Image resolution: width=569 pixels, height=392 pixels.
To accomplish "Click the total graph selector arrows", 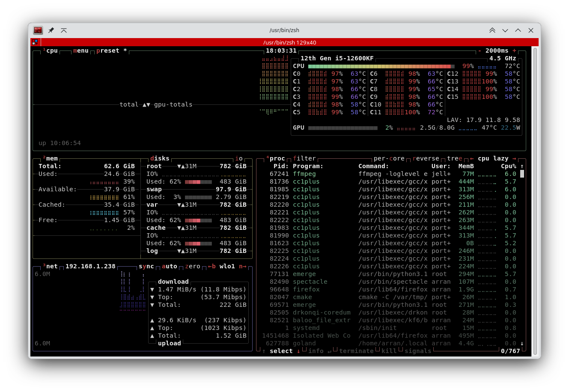I will [146, 104].
